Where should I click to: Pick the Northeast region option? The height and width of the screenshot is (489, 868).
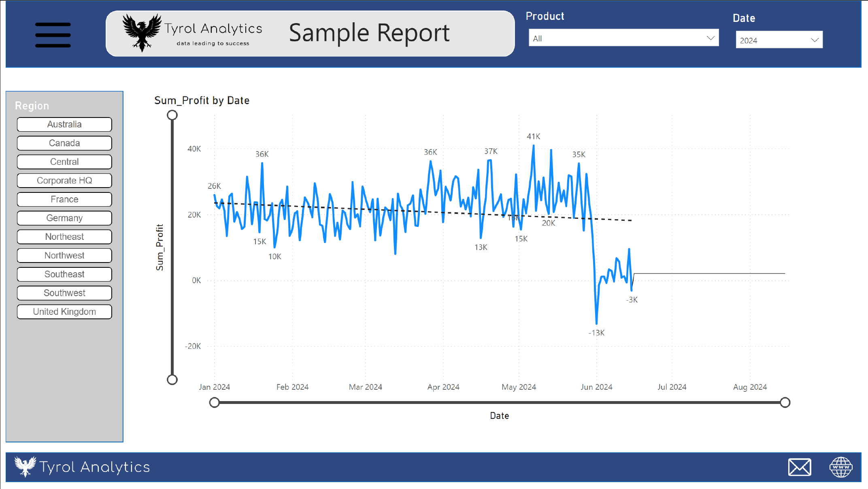point(64,237)
